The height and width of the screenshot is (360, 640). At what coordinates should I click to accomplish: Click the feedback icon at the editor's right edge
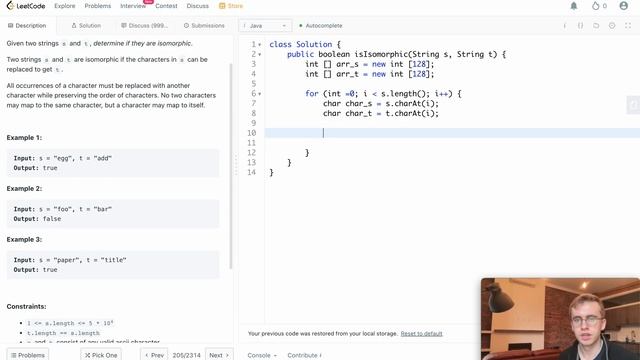click(x=633, y=105)
